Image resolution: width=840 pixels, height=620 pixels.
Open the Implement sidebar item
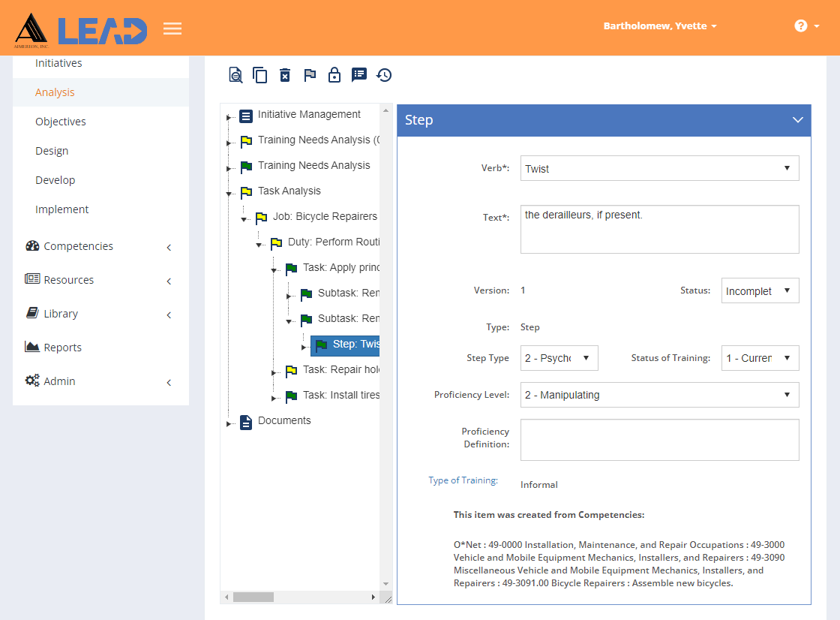point(61,209)
